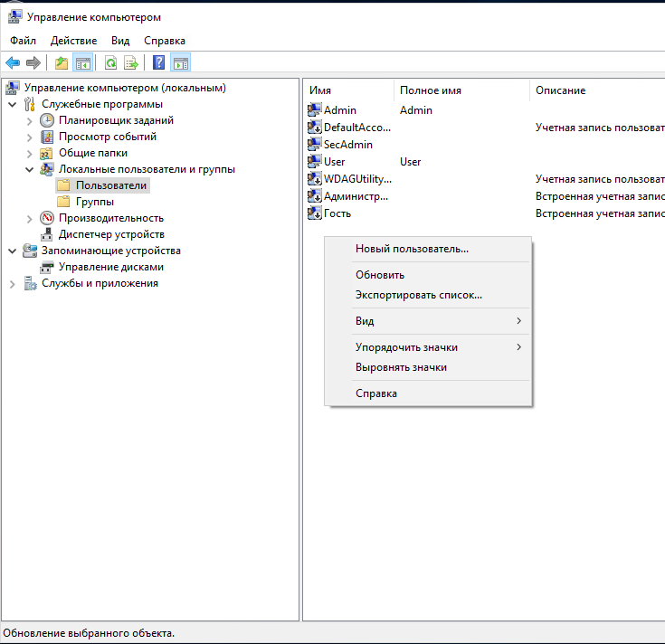Click the Up one level folder icon
Screen dimensions: 665x644
pyautogui.click(x=61, y=62)
